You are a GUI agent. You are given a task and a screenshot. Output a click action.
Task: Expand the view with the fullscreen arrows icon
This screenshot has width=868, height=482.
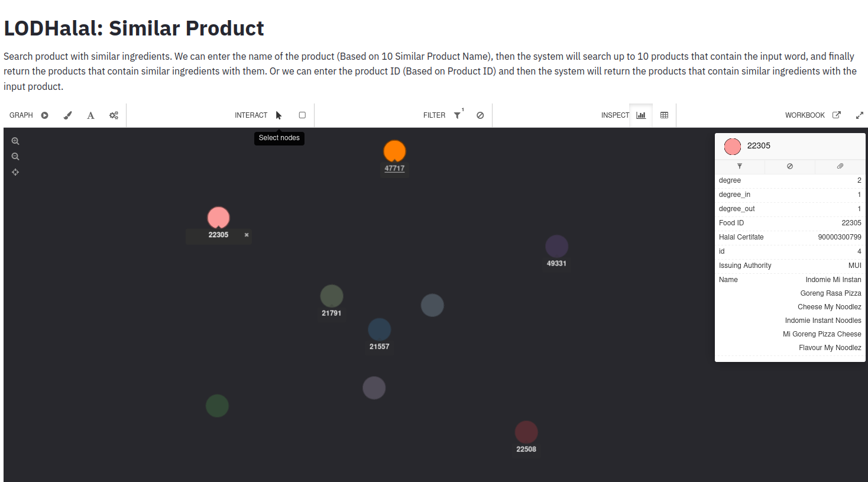coord(859,115)
